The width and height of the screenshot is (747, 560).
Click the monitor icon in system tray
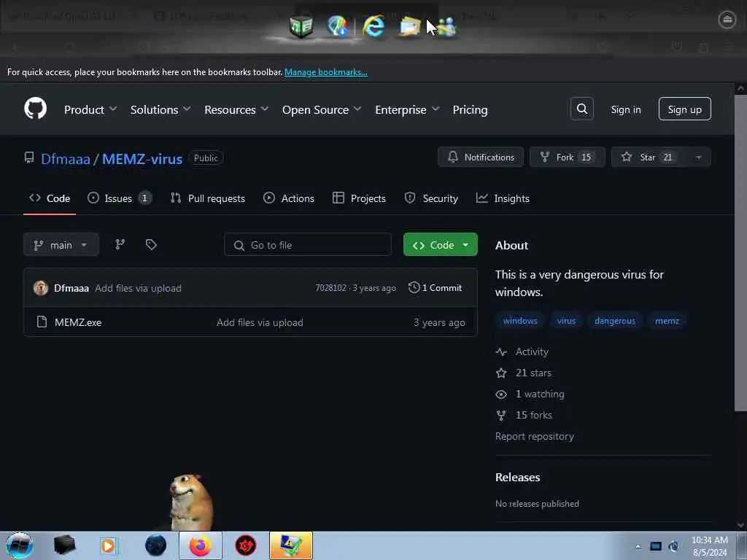(656, 546)
